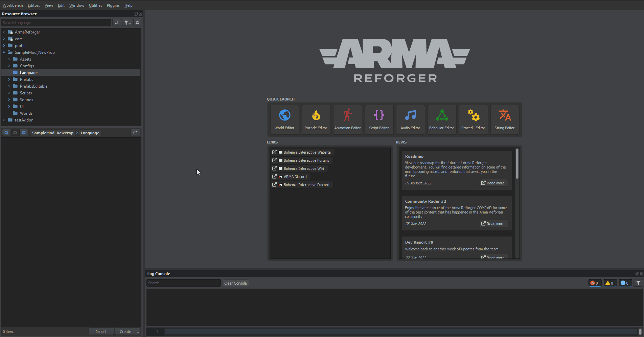644x337 pixels.
Task: Open Resource Browser settings gear
Action: coord(137,23)
